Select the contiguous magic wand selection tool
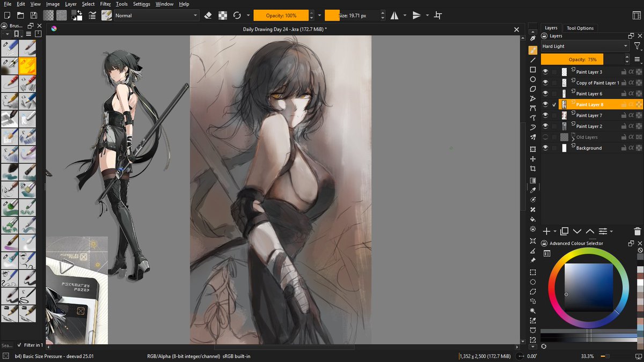 tap(533, 311)
